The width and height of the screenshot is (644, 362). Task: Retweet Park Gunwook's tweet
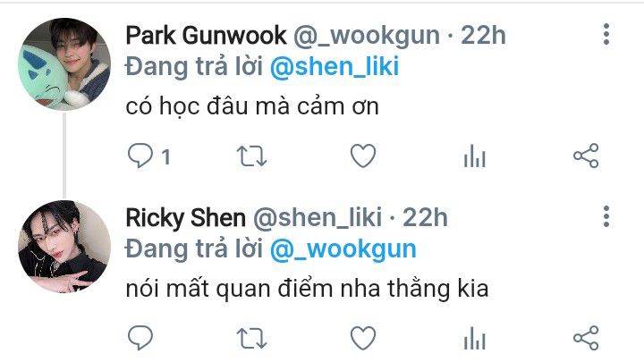click(251, 156)
